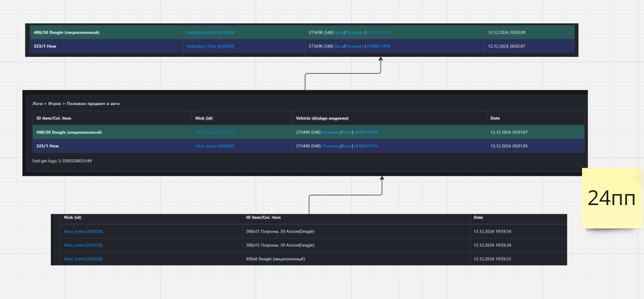Open Alice_Iosha link in the 19:59:33 row

tap(83, 259)
